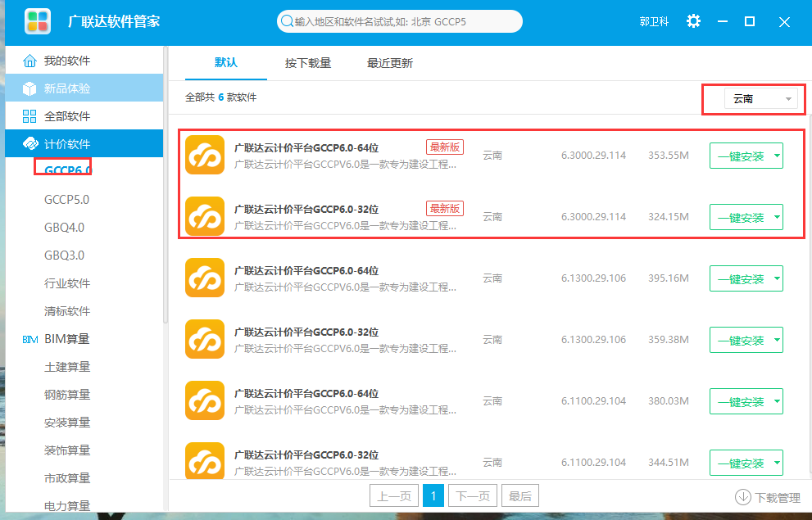
Task: Expand install options arrow for 353.55M package
Action: (x=777, y=156)
